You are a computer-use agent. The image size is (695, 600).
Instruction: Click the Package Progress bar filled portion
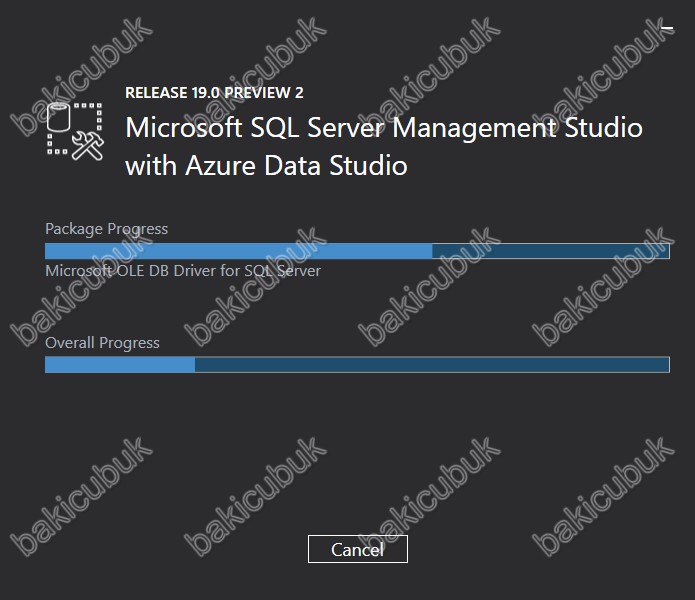pos(238,251)
